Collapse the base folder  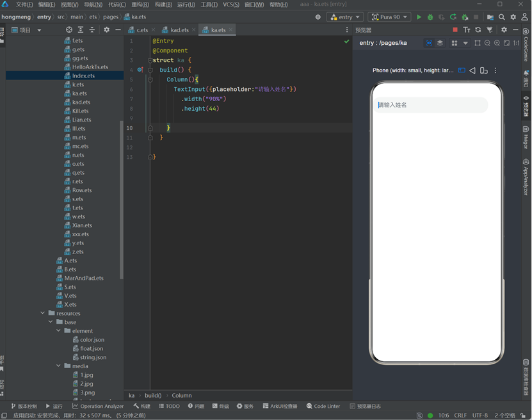pyautogui.click(x=51, y=322)
